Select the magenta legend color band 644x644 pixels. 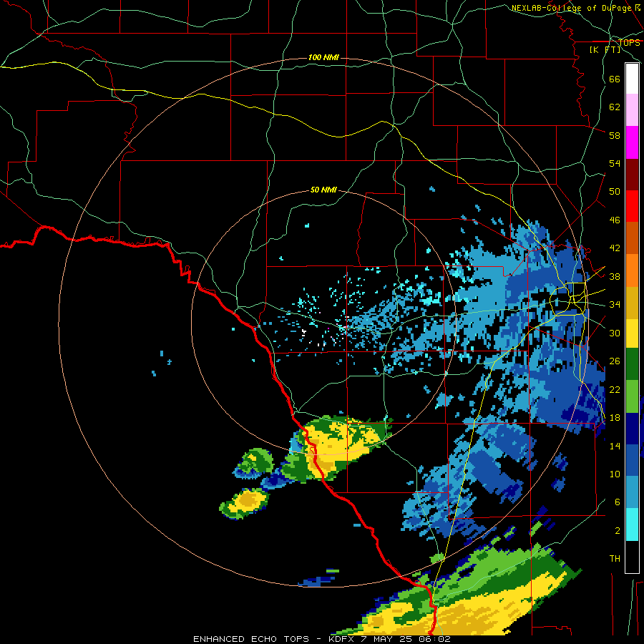632,142
